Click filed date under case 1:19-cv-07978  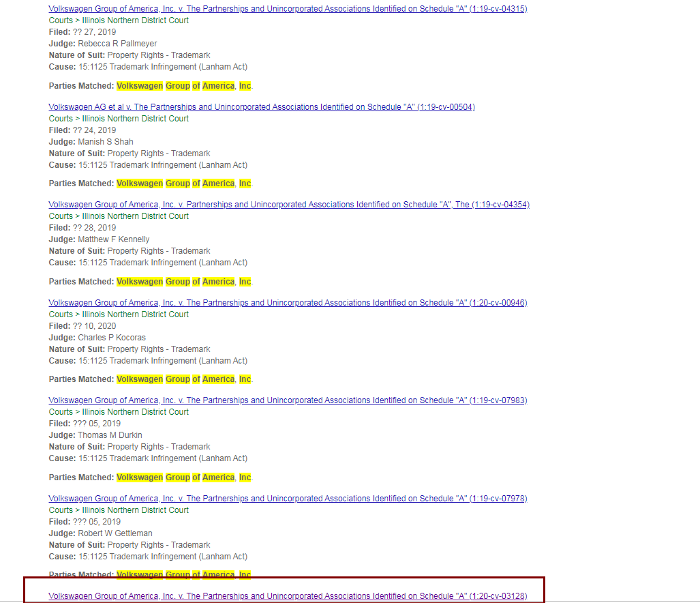[96, 522]
